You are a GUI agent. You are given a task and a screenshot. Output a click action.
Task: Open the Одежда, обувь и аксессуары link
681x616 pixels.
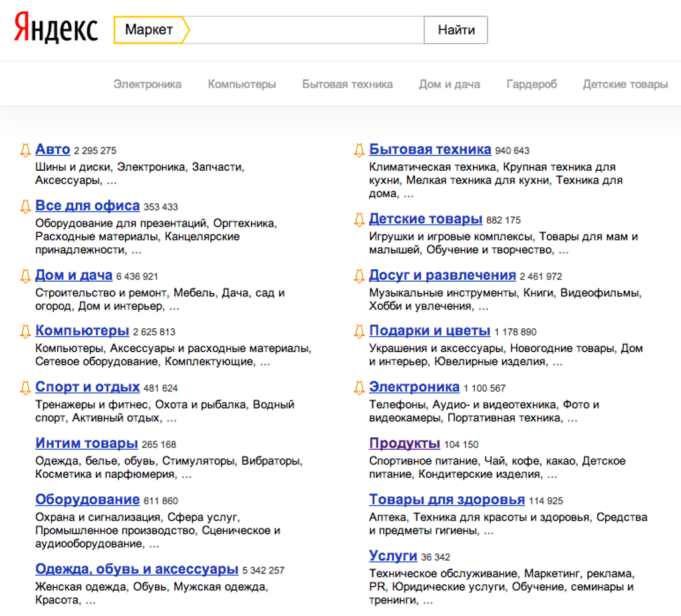tap(137, 569)
